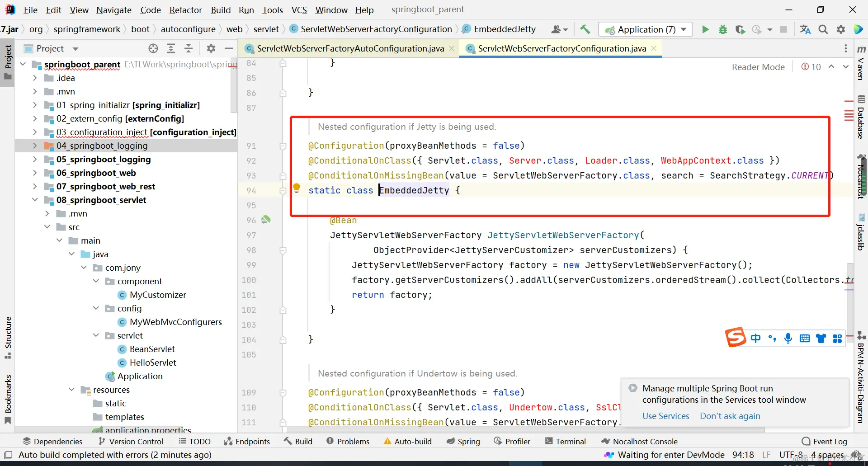Open IDE settings gear in main toolbar
This screenshot has width=868, height=466.
(x=841, y=29)
